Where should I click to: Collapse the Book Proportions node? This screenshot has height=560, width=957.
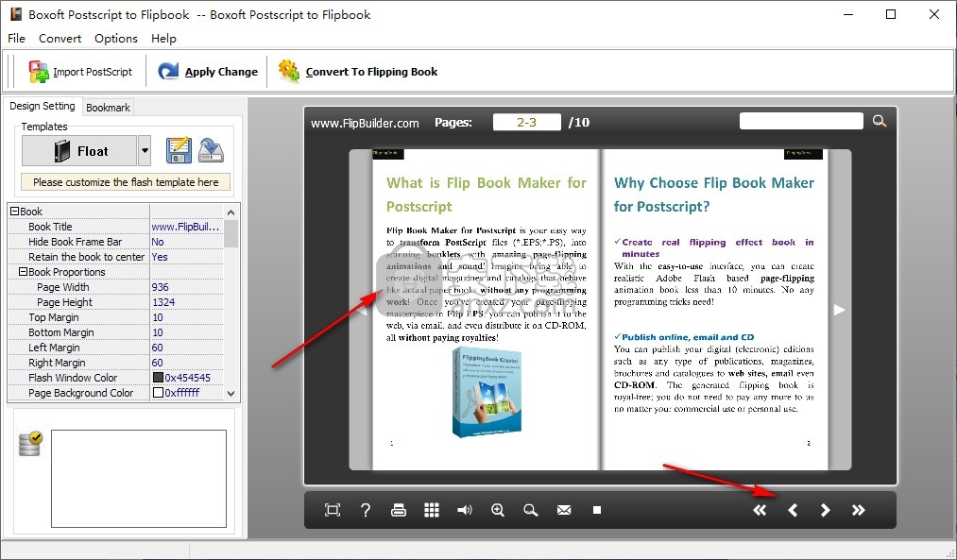(24, 271)
